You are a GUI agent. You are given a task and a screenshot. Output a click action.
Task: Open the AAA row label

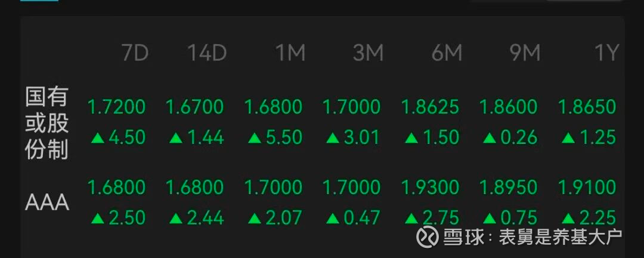click(47, 203)
